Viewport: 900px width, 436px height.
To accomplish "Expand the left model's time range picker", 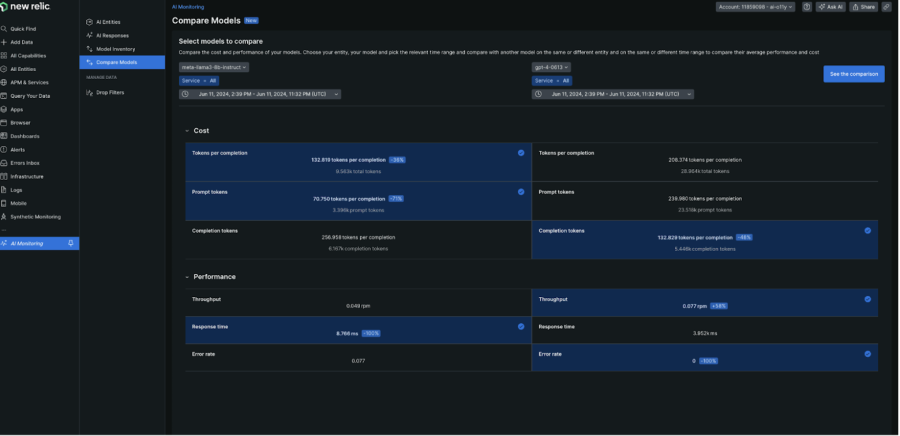I will (x=260, y=94).
